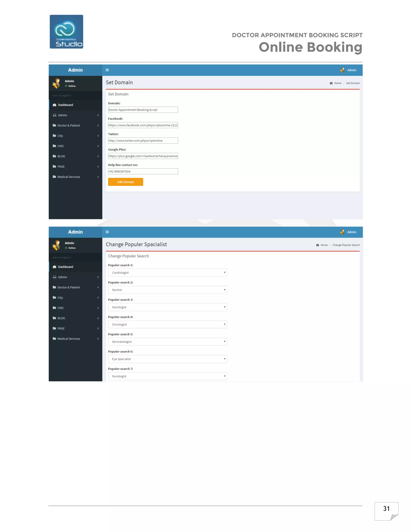Toggle sidebar hamburger icon in Set Domain panel
This screenshot has height=532, width=411.
[107, 70]
